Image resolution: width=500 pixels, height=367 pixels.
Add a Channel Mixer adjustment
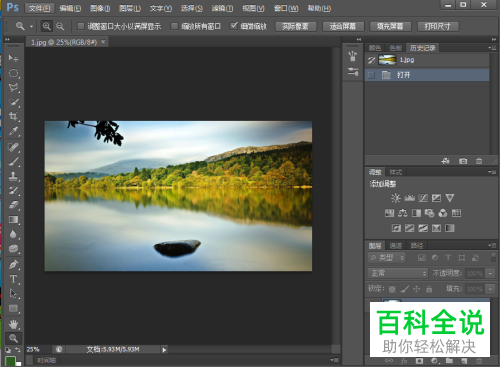coord(443,213)
